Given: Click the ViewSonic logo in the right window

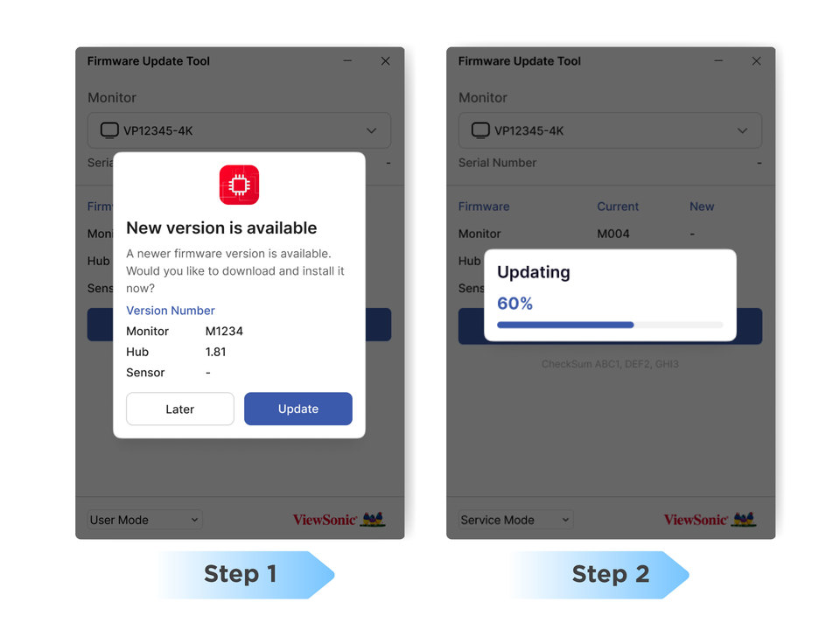Looking at the screenshot, I should 710,519.
